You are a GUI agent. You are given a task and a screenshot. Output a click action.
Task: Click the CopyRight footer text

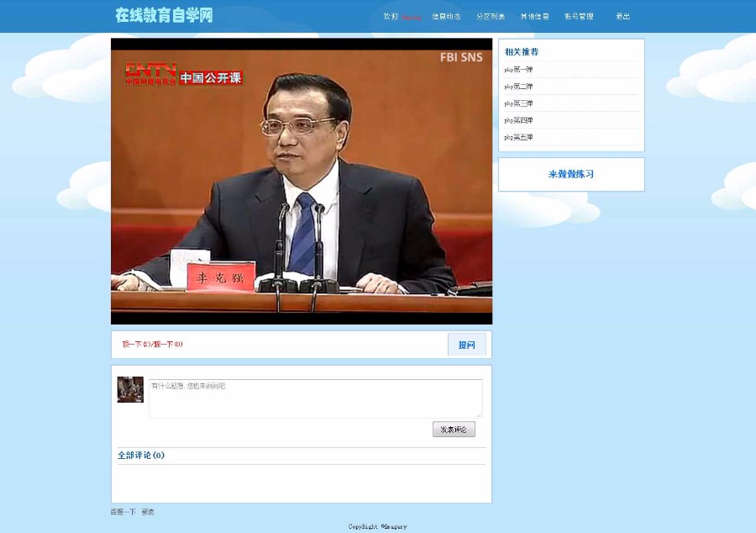point(377,527)
